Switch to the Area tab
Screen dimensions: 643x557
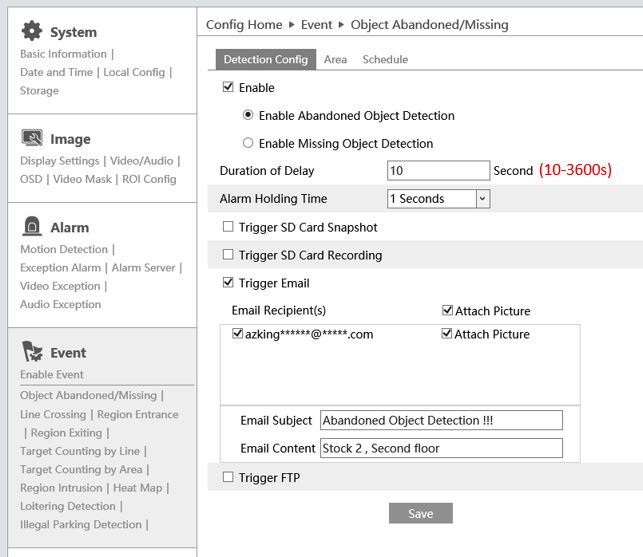(x=335, y=60)
